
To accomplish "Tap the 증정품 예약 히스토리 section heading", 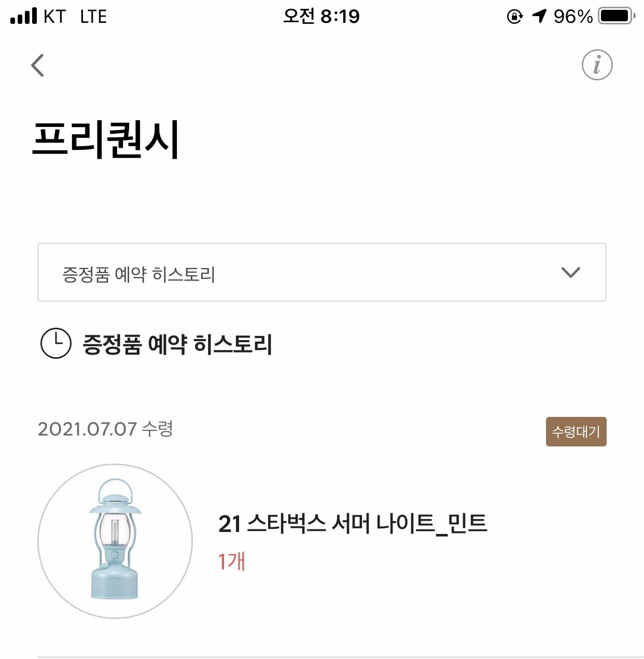I will [177, 344].
